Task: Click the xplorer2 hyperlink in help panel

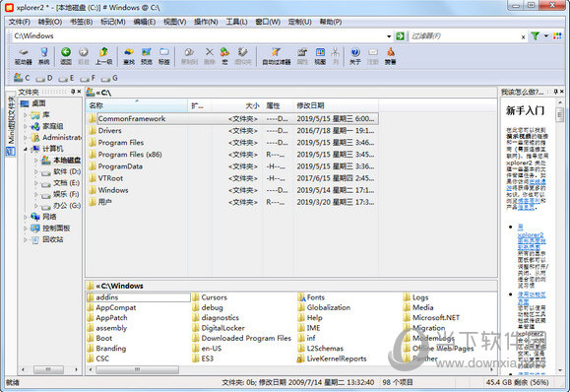Action: 531,235
